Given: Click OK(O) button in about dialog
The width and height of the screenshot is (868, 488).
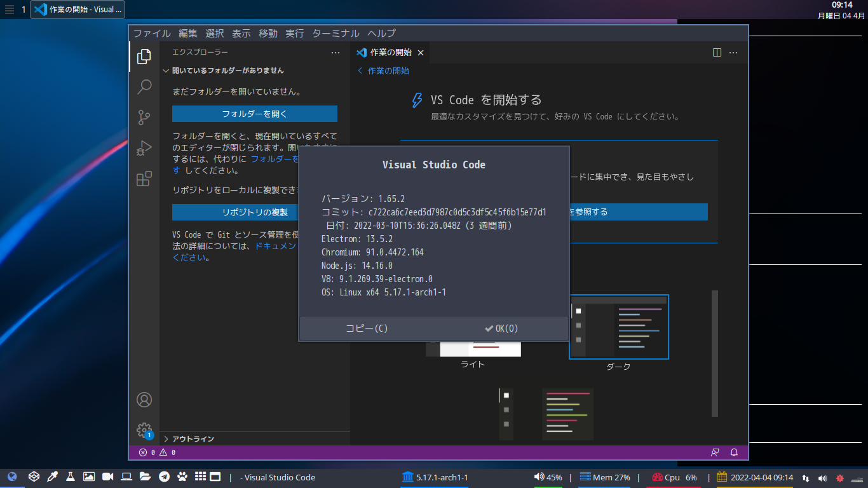Looking at the screenshot, I should (x=501, y=329).
